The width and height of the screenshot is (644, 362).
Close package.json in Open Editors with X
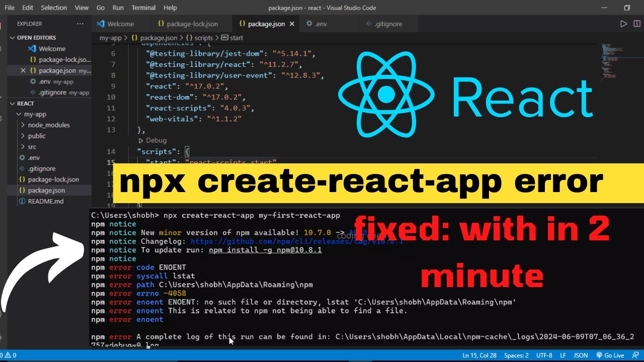tap(23, 70)
